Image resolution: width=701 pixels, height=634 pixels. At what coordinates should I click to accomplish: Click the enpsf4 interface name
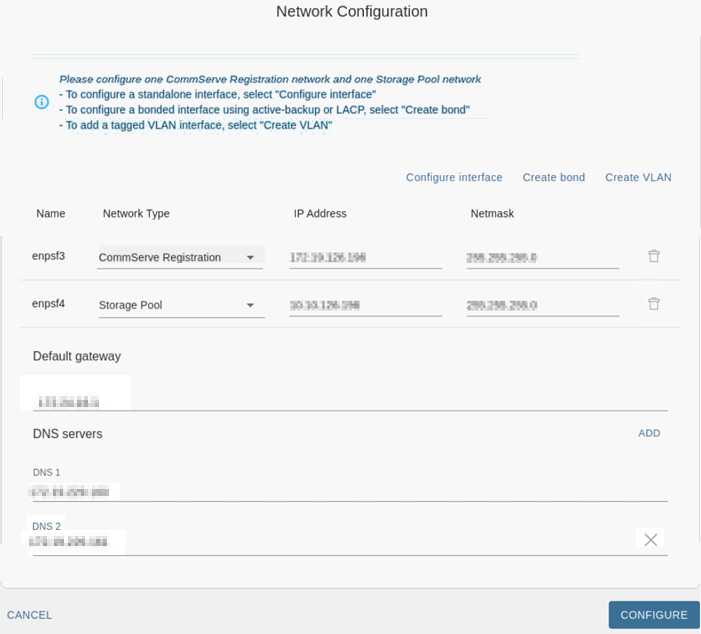click(48, 304)
